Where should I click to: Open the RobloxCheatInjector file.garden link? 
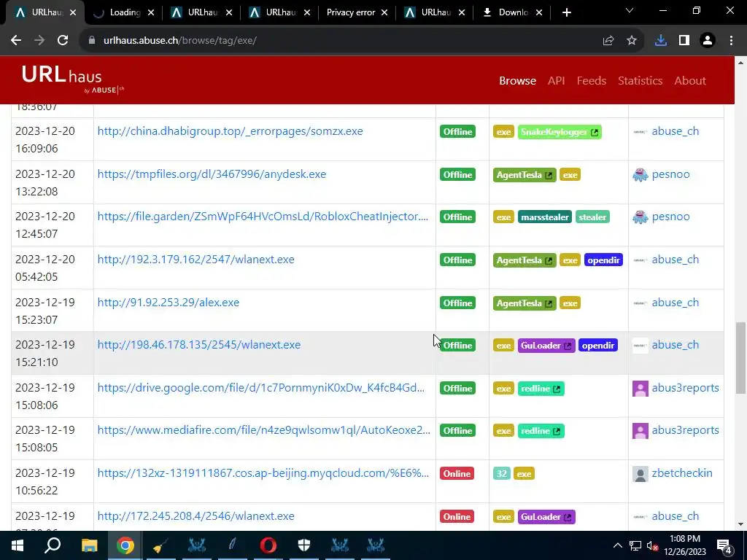click(263, 217)
